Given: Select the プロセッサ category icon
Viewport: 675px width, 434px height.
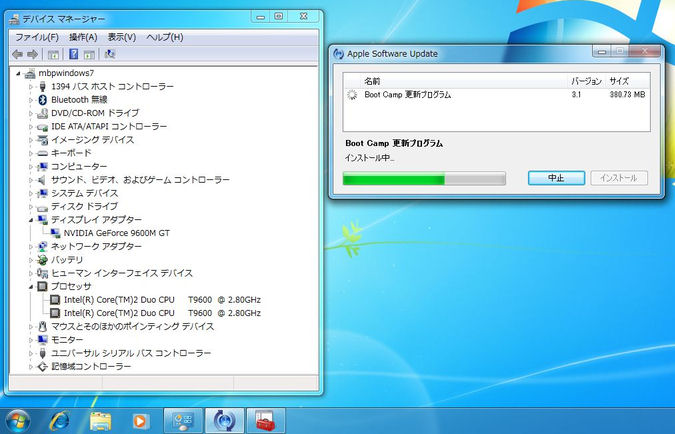Looking at the screenshot, I should [42, 286].
